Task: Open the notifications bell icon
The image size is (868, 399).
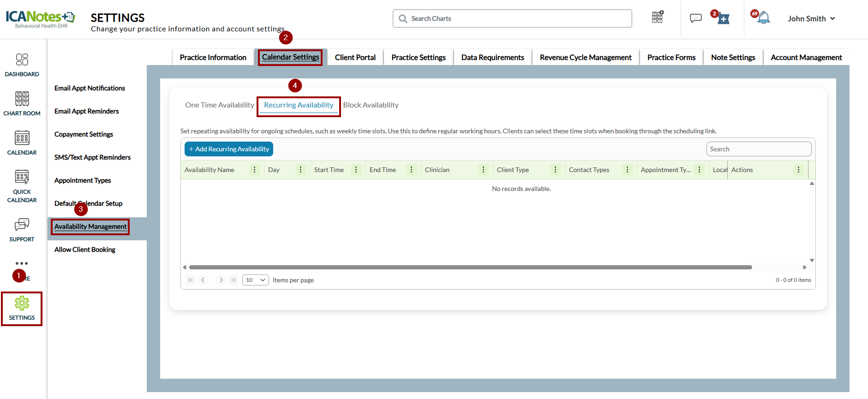Action: coord(763,18)
